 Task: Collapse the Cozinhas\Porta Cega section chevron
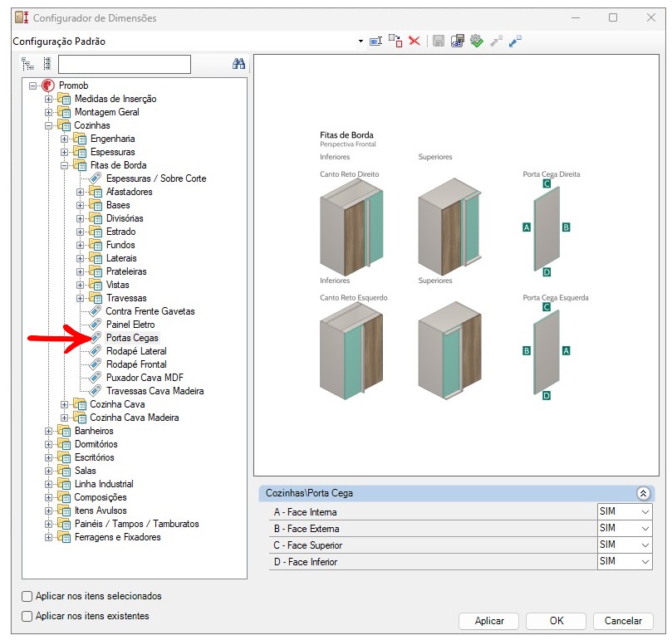(x=643, y=493)
